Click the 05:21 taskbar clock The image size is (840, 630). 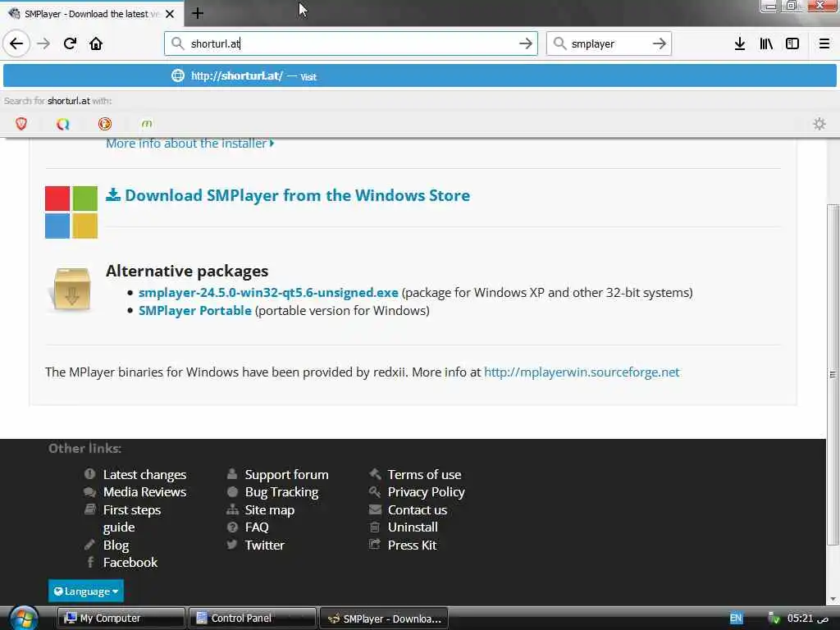pyautogui.click(x=808, y=619)
